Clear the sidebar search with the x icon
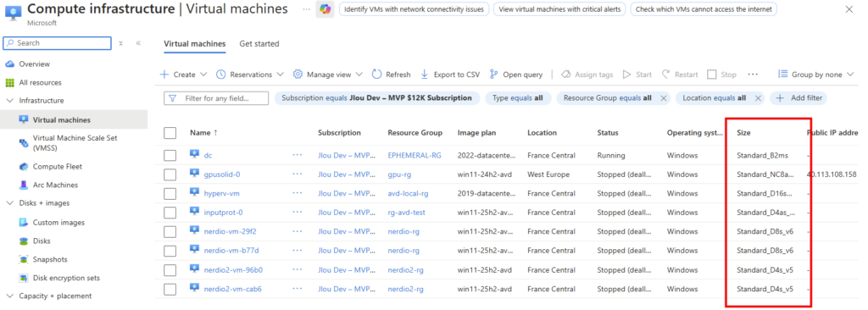This screenshot has height=310, width=868. click(120, 43)
